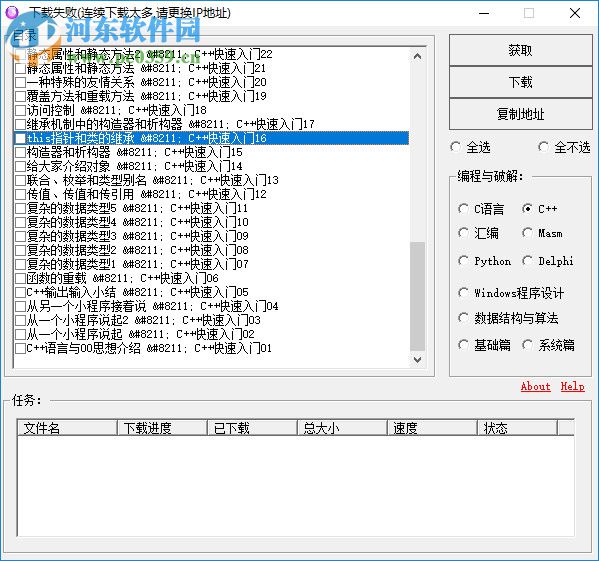Choose the 系统篇 category
This screenshot has height=561, width=599.
[x=528, y=345]
